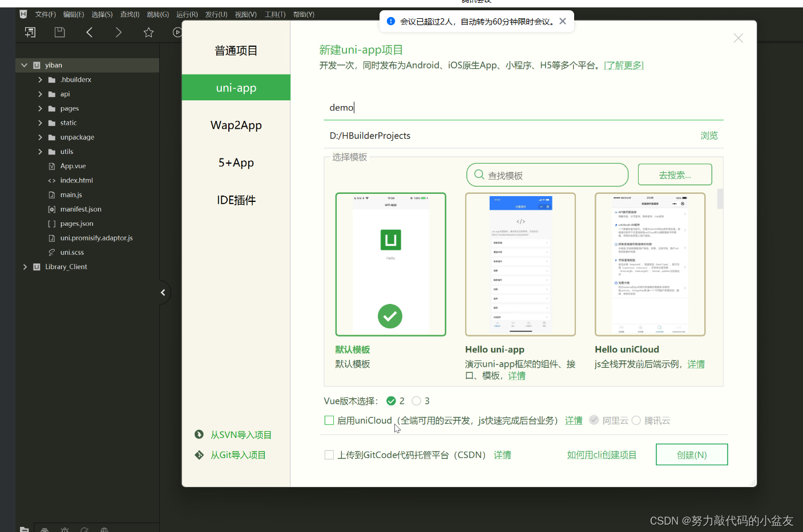Click the save (floppy disk) toolbar icon
Viewport: 803px width, 532px height.
(59, 33)
